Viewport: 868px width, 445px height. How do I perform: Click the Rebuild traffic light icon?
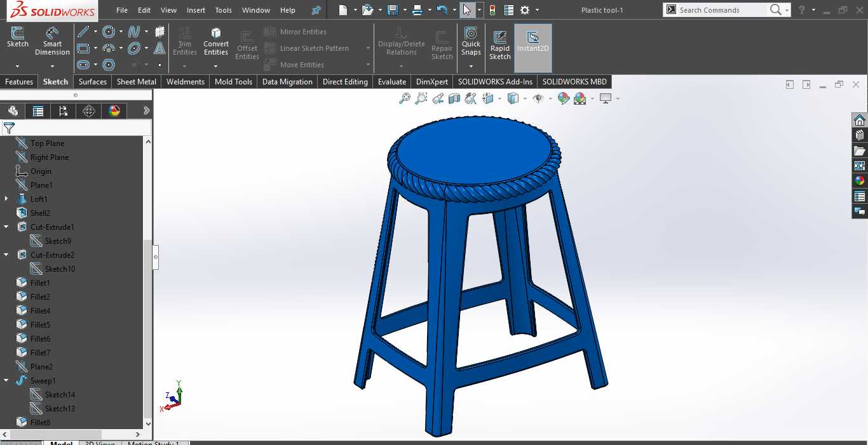[x=492, y=10]
